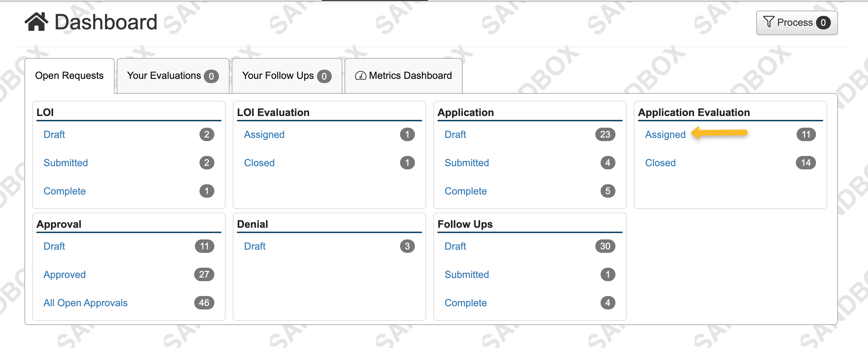Screen dimensions: 868x348
Task: Open Draft applications in the Application panel
Action: point(455,134)
